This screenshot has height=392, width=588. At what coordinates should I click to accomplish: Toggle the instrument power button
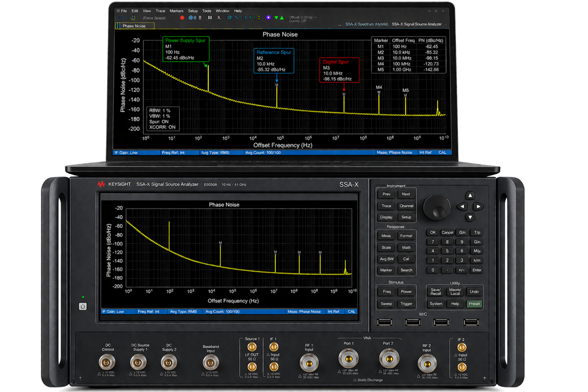point(83,307)
